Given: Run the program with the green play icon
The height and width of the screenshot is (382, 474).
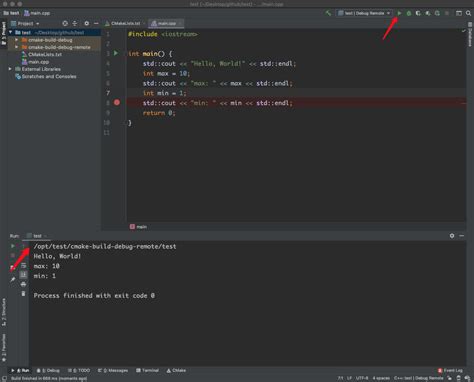Looking at the screenshot, I should click(x=399, y=13).
